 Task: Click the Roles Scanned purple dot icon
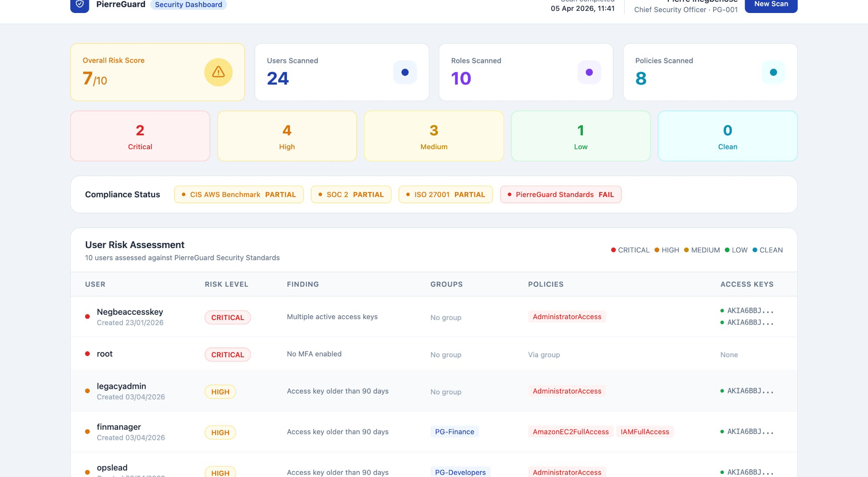pyautogui.click(x=589, y=72)
